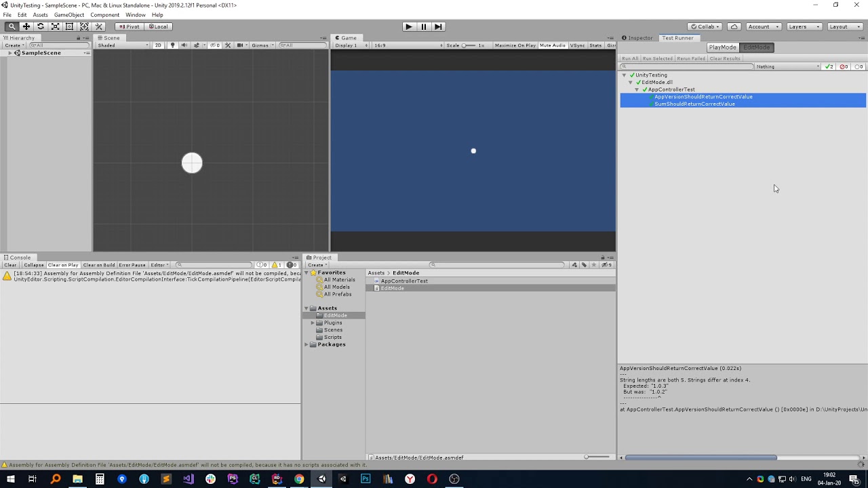Open the Account dropdown
The height and width of the screenshot is (488, 868).
coord(762,26)
